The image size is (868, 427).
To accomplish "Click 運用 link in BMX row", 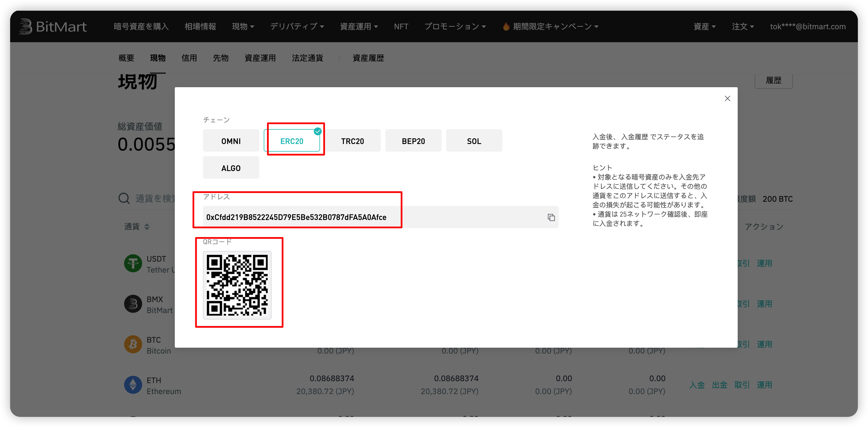I will (x=764, y=304).
